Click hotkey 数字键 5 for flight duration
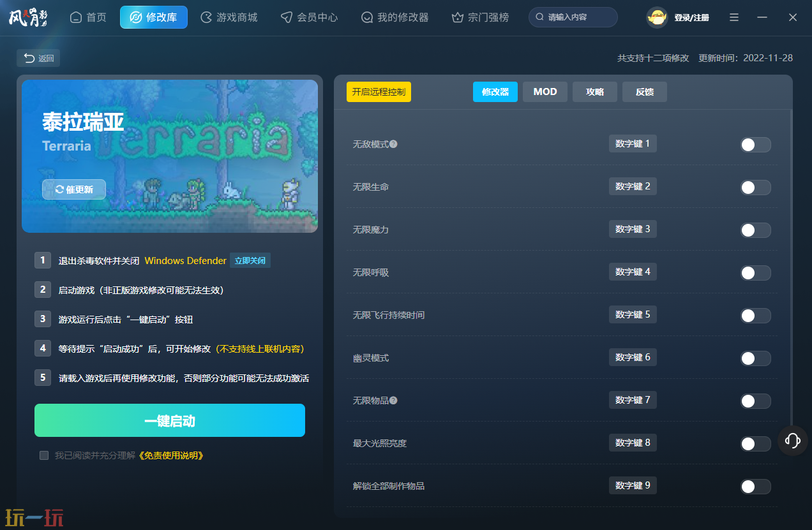This screenshot has height=530, width=812. point(633,314)
